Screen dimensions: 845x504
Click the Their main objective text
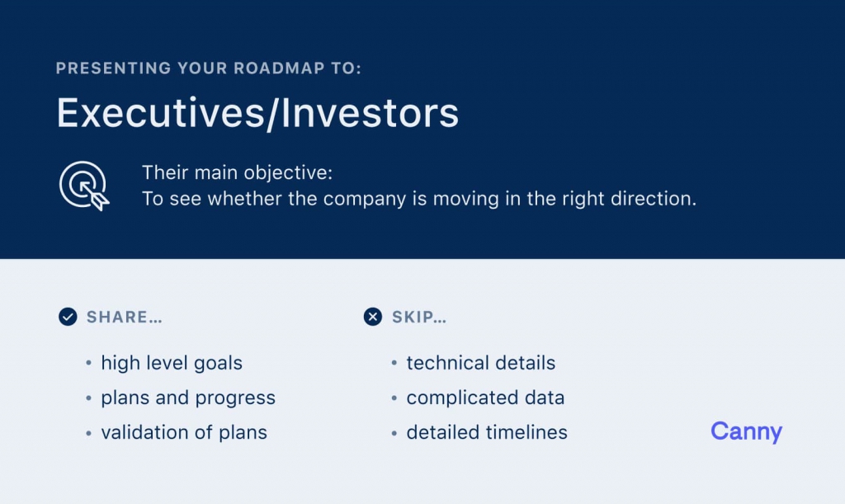tap(237, 173)
